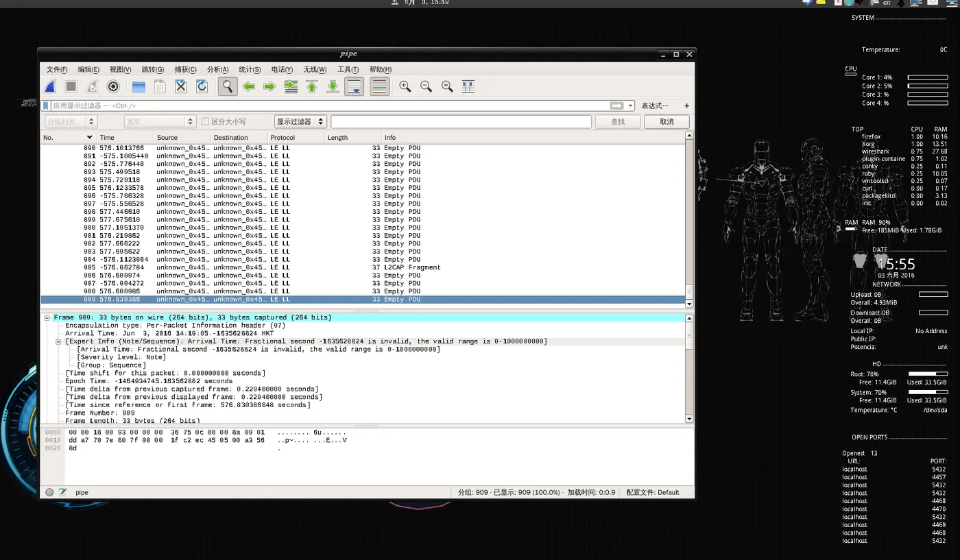Open expert info from the status bar circle
The width and height of the screenshot is (960, 560).
pos(49,492)
